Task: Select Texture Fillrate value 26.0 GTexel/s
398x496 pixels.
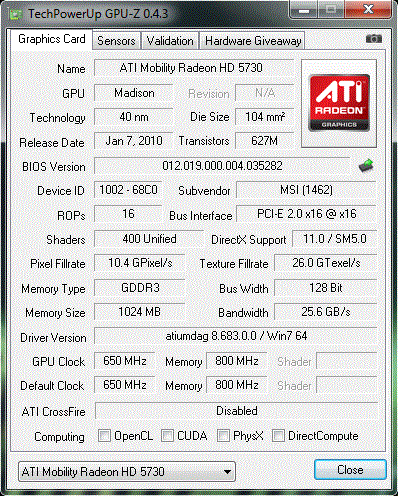Action: (x=326, y=263)
